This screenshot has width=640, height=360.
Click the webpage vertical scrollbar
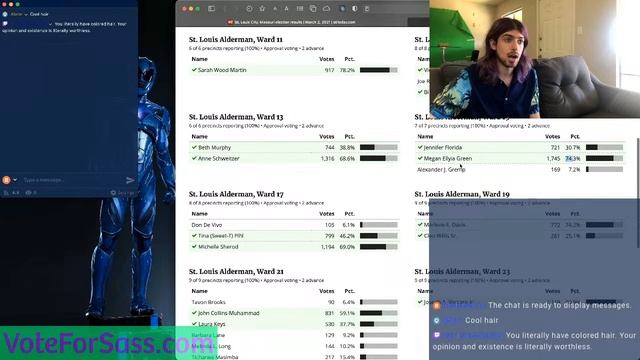(x=638, y=192)
